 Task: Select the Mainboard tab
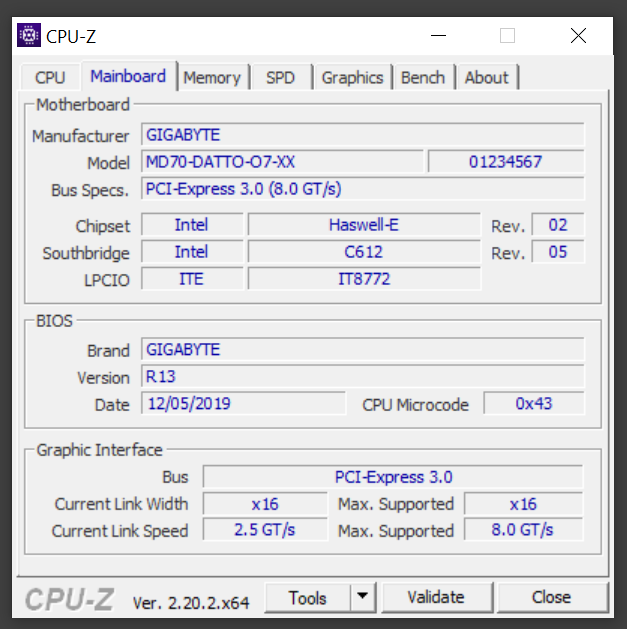tap(128, 76)
